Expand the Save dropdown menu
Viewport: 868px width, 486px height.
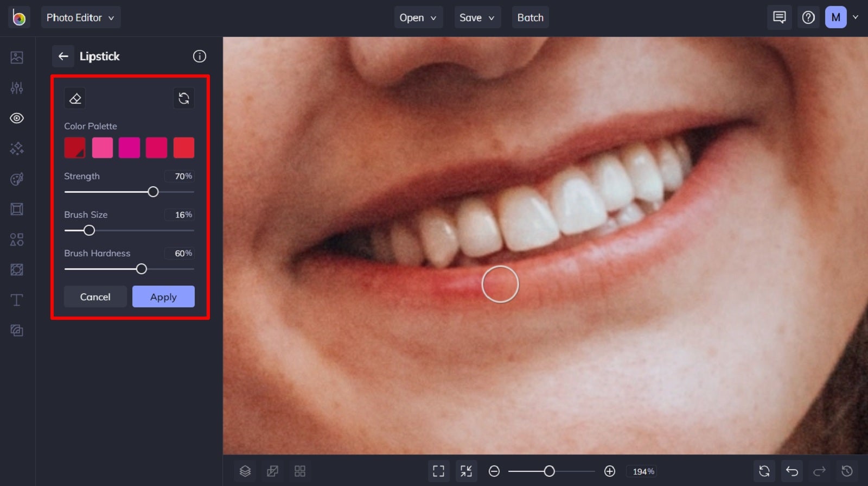pyautogui.click(x=477, y=17)
